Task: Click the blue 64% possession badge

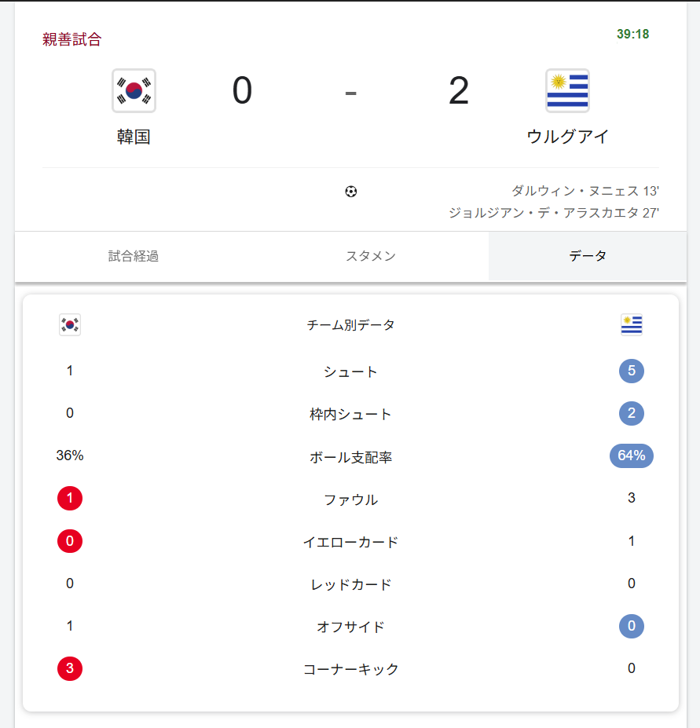Action: pyautogui.click(x=631, y=455)
